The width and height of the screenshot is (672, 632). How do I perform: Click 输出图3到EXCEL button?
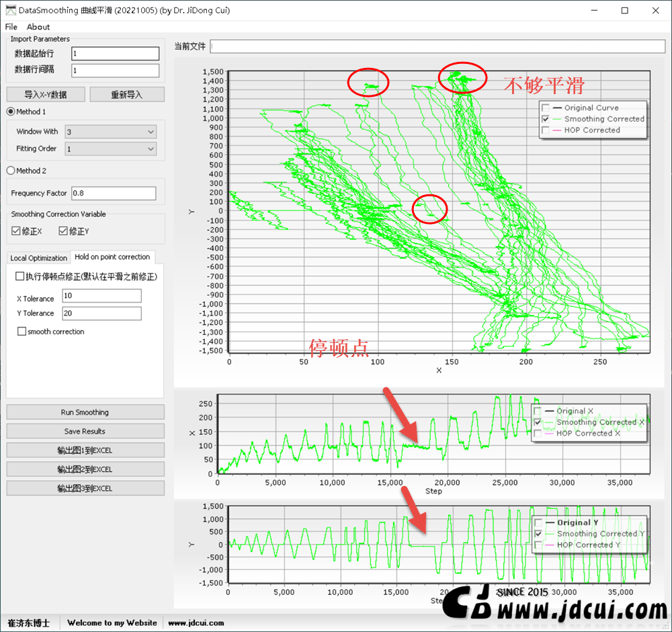pyautogui.click(x=85, y=488)
